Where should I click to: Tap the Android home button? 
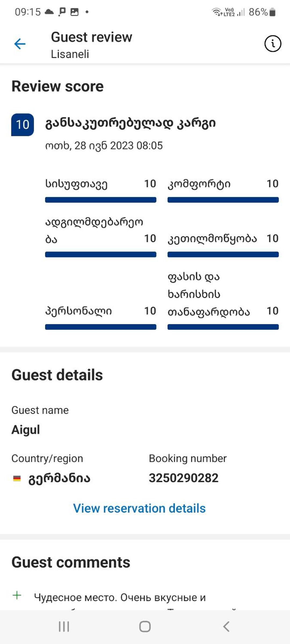tap(145, 627)
